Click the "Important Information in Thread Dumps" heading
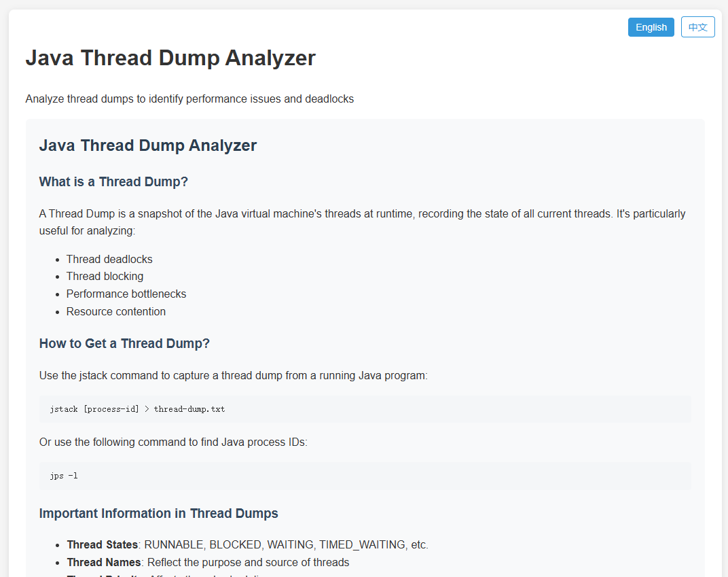The height and width of the screenshot is (577, 728). (158, 513)
